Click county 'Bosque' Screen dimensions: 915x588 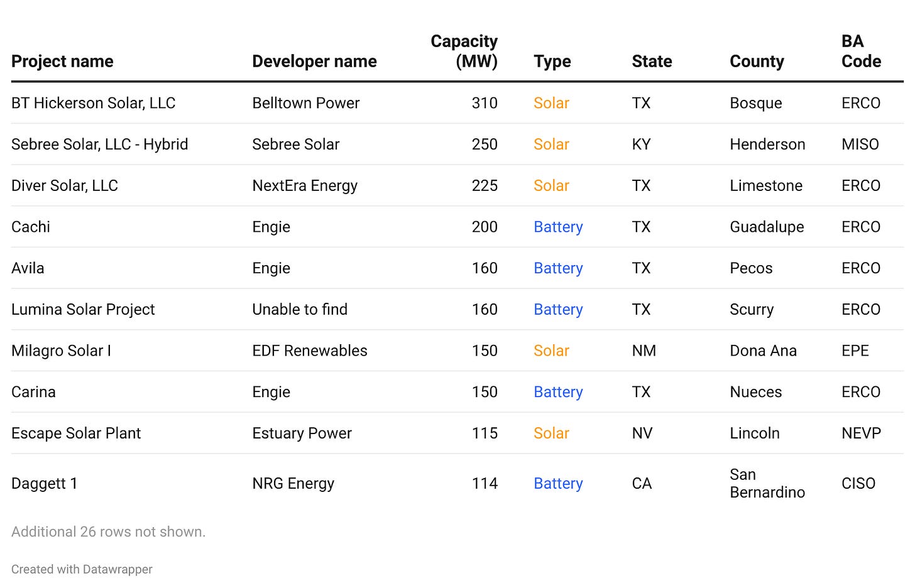[756, 104]
